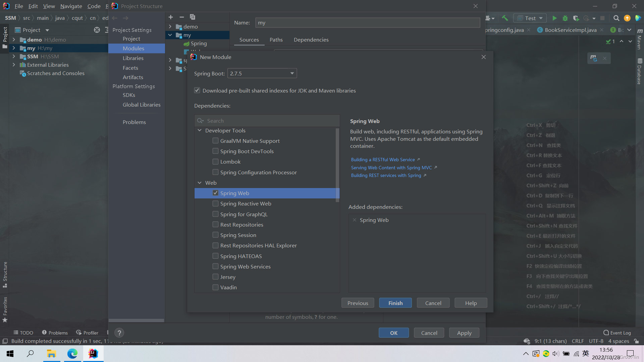The image size is (644, 362).
Task: Run with Coverage using the shield icon
Action: point(576,18)
